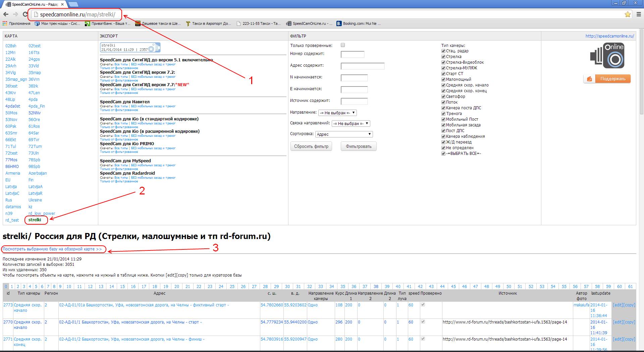Download Navitel SpeedCam Все типы link
The image size is (644, 352).
[x=121, y=106]
